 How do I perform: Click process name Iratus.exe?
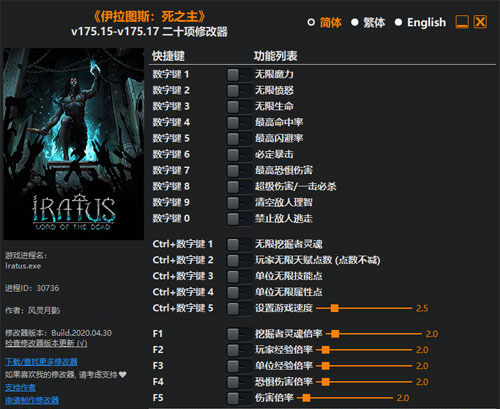click(x=23, y=266)
